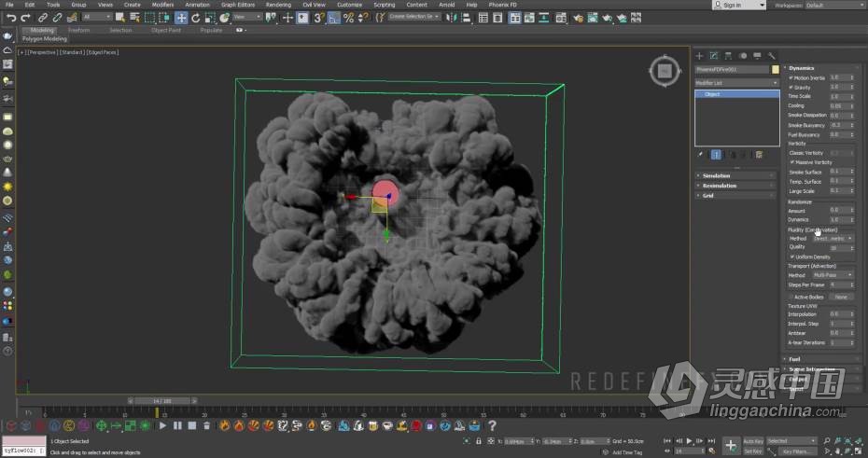Activate the Select and Move tool
This screenshot has height=458, width=868.
pos(181,18)
